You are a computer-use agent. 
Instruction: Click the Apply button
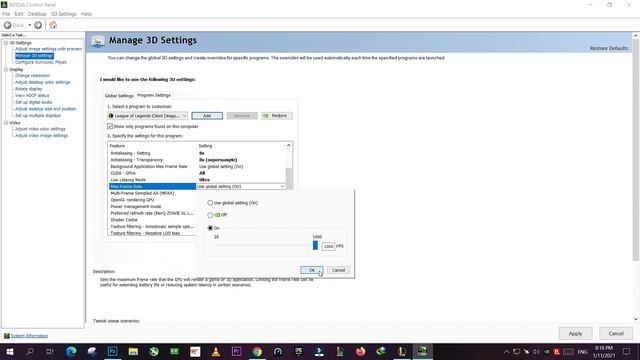coord(576,333)
